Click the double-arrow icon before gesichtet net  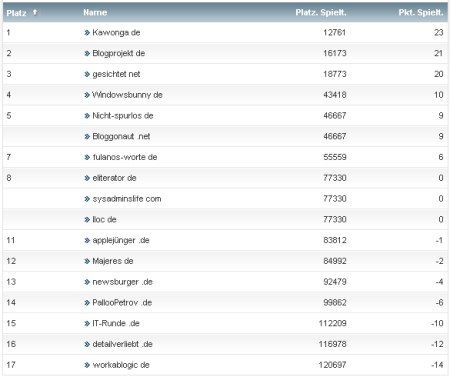coord(87,74)
